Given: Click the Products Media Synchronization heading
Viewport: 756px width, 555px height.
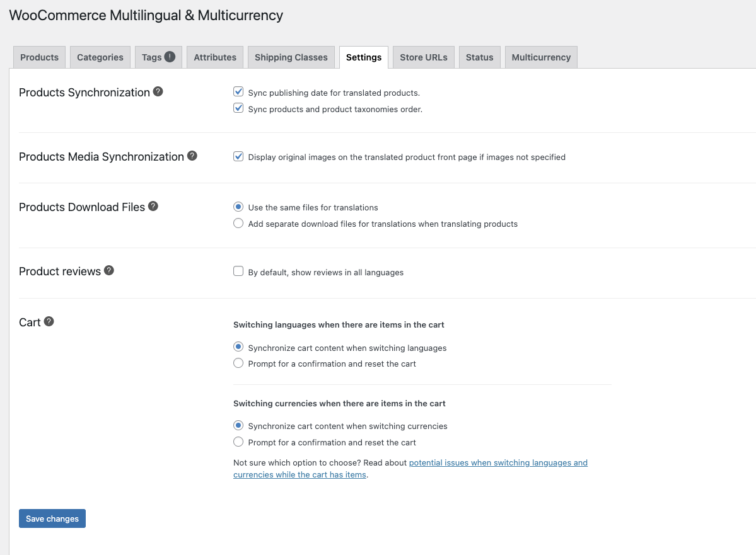Looking at the screenshot, I should coord(102,157).
